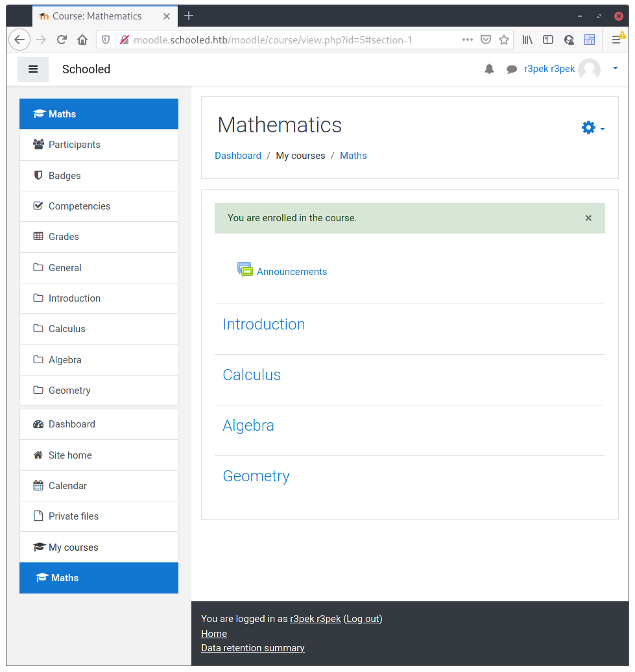The width and height of the screenshot is (635, 672).
Task: Open the Firefox application menu
Action: tap(615, 40)
